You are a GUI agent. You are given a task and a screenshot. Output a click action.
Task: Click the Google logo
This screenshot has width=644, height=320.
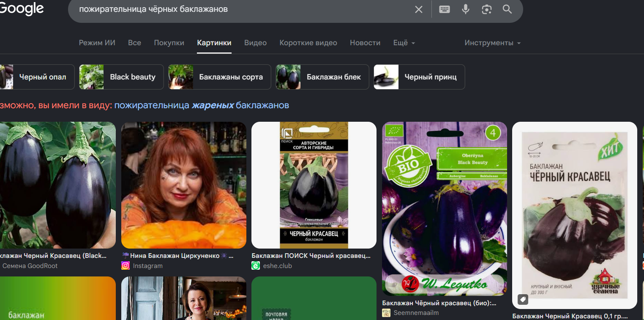[22, 8]
